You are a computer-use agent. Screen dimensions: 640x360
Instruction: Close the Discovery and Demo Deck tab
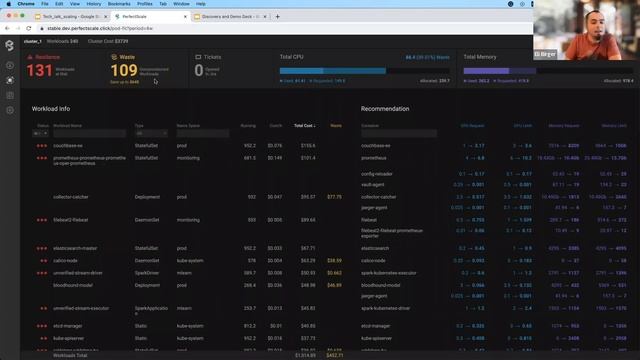coord(265,17)
